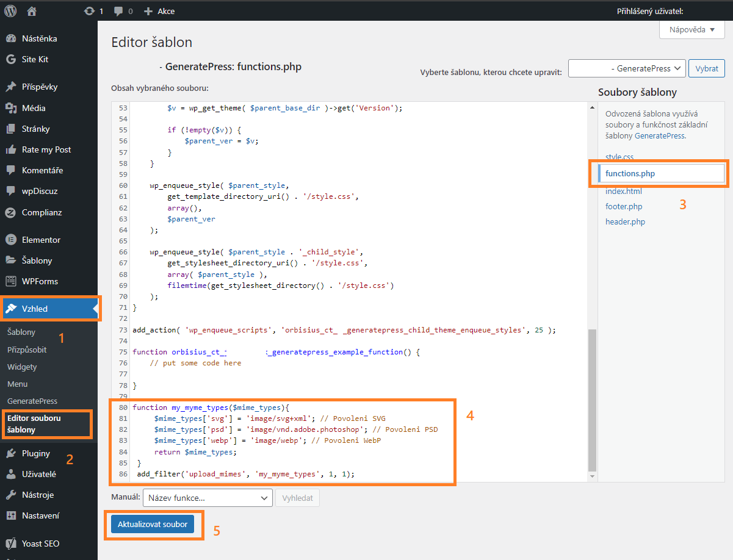Image resolution: width=733 pixels, height=560 pixels.
Task: Open Widgety in the Vzhled submenu
Action: coord(22,367)
